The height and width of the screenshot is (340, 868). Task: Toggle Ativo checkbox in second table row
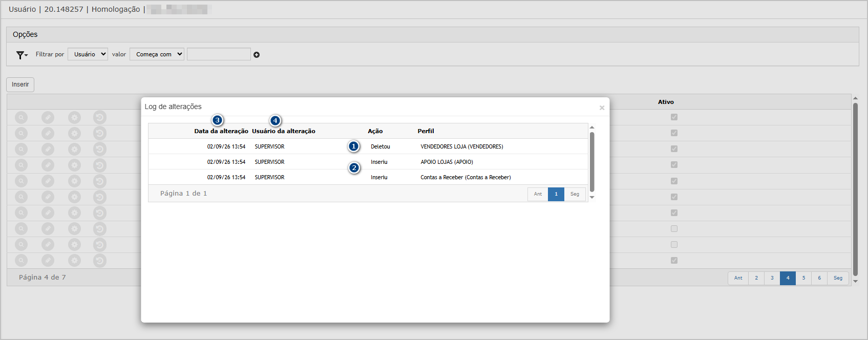[674, 133]
